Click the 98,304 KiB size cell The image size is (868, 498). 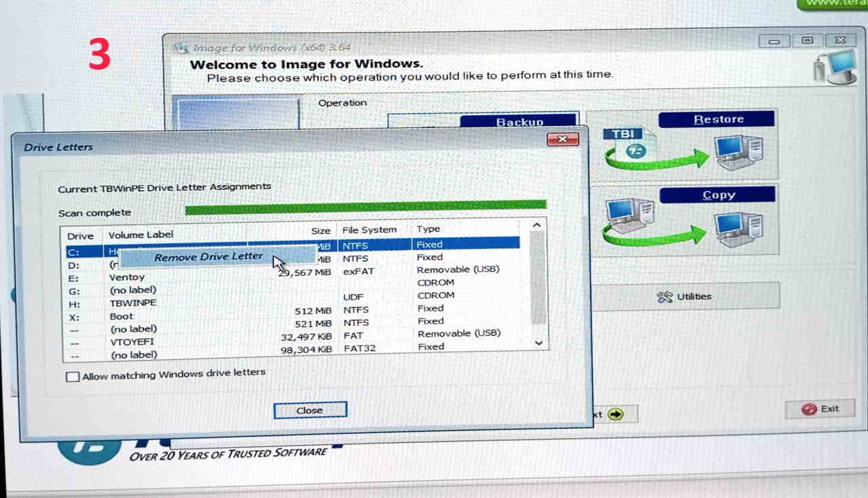(x=306, y=350)
